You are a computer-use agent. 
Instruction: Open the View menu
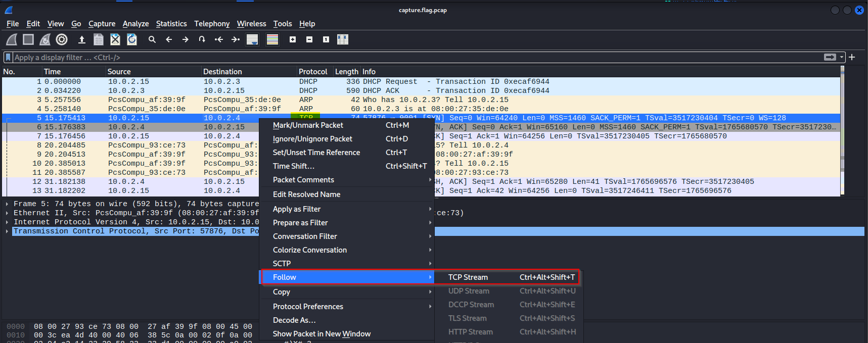pos(56,24)
